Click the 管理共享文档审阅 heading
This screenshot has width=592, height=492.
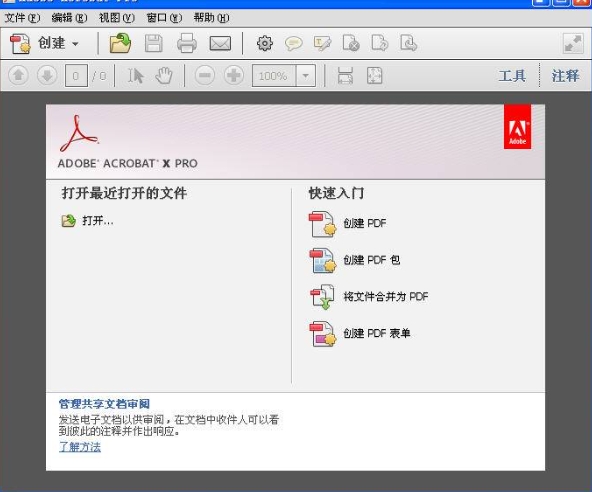click(x=104, y=404)
